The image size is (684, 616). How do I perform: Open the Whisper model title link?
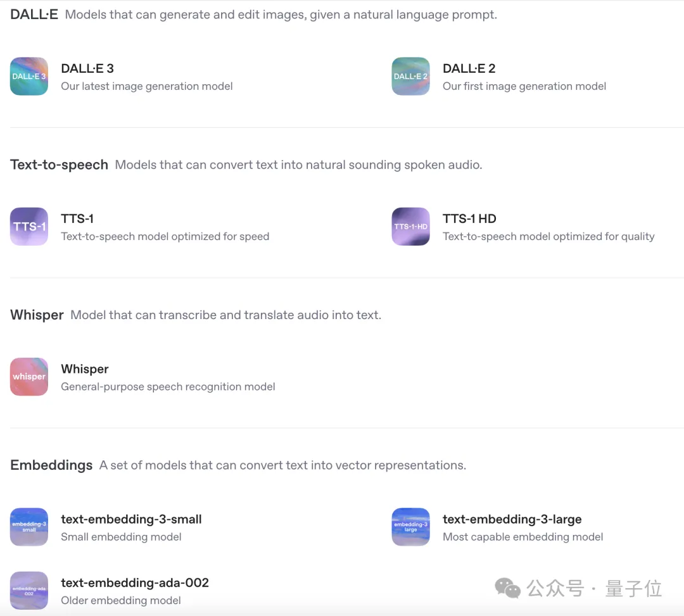pyautogui.click(x=85, y=368)
